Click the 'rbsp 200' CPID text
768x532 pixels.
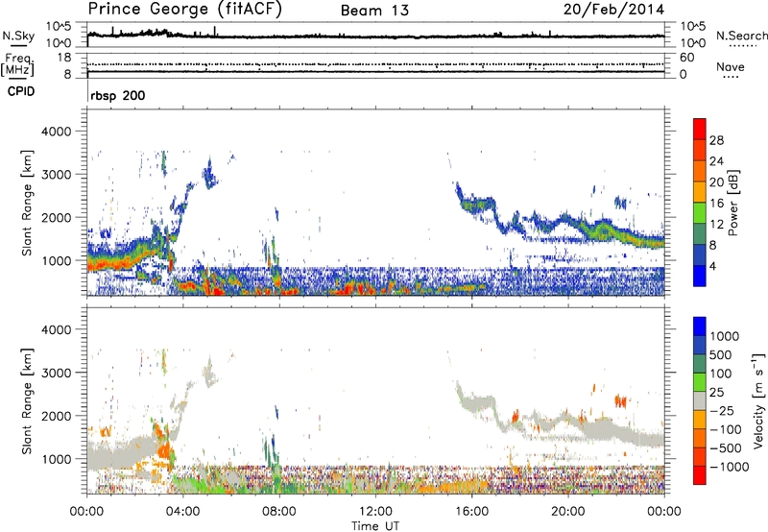(x=117, y=95)
